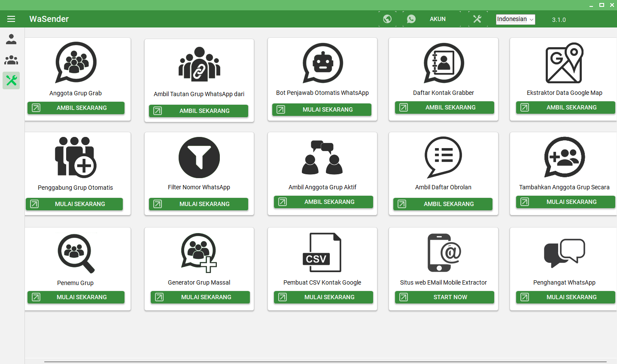Click the Tambahkan Anggota Grup icon

point(565,157)
